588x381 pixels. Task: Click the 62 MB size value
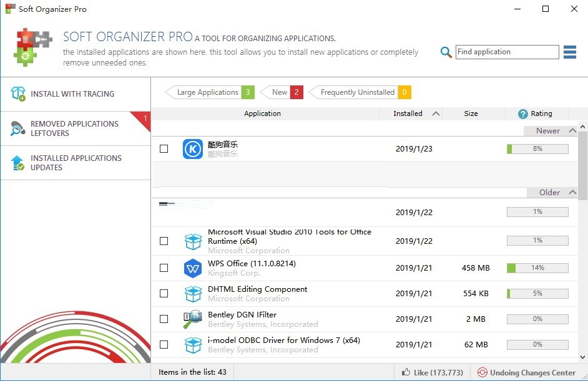click(476, 344)
